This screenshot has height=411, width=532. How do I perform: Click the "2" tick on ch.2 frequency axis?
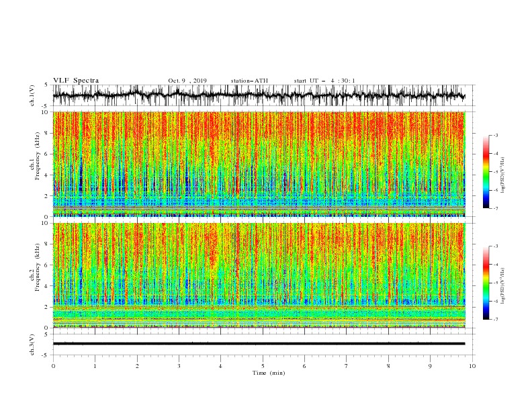(47, 307)
